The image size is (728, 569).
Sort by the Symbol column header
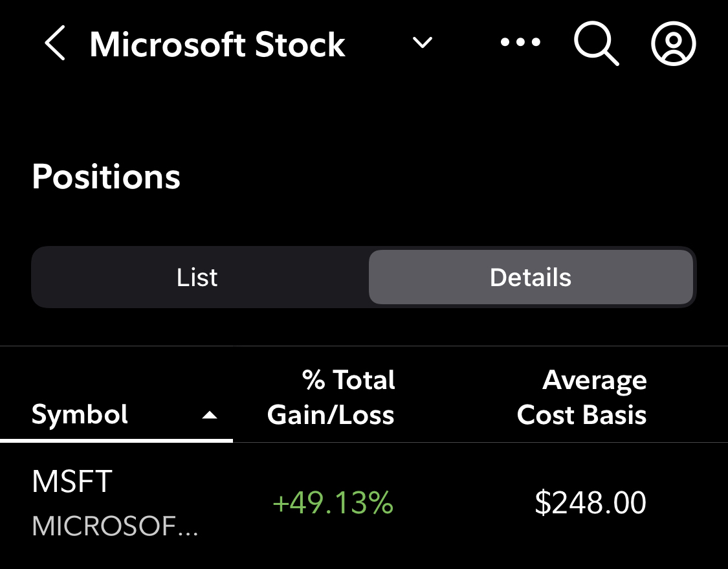(x=80, y=414)
